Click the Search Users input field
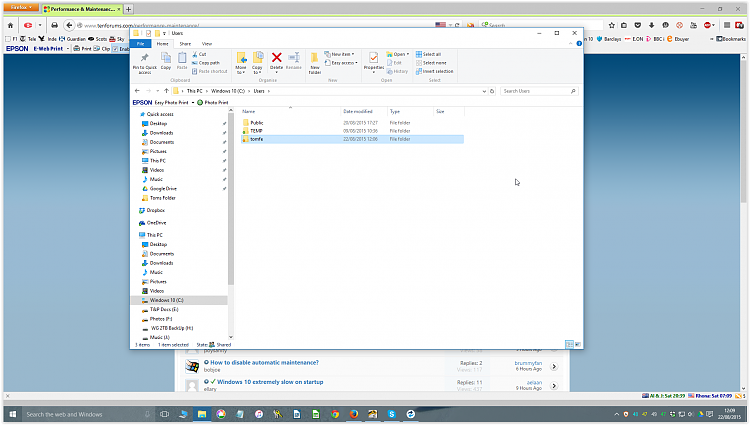 (x=539, y=91)
